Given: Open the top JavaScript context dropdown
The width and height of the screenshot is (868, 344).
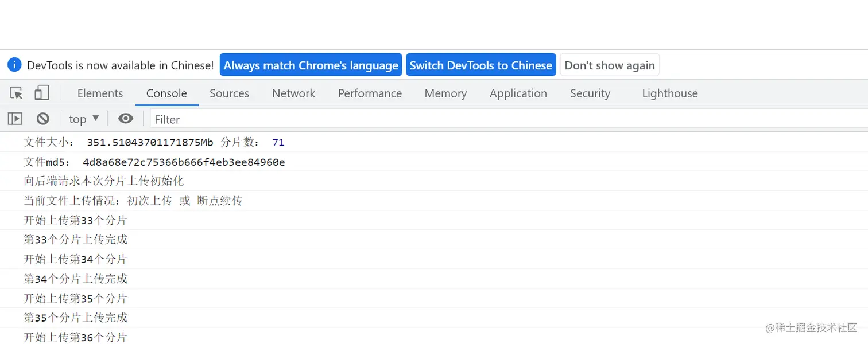Looking at the screenshot, I should (84, 119).
